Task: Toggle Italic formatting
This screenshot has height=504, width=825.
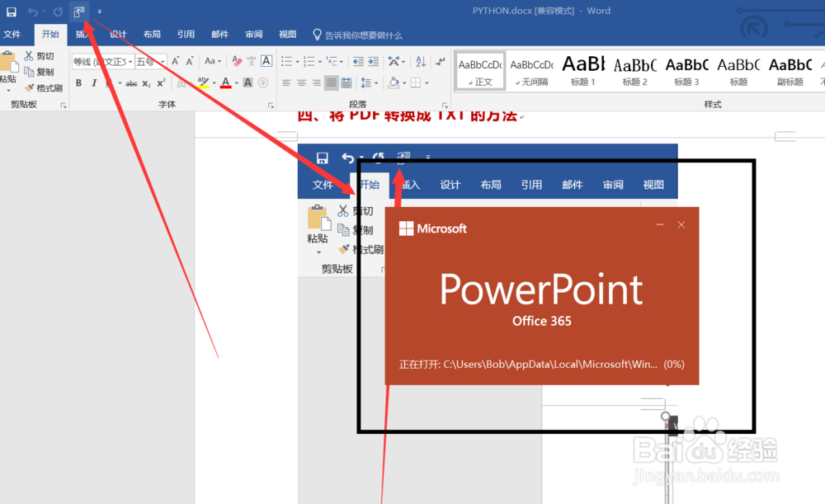Action: [x=94, y=82]
